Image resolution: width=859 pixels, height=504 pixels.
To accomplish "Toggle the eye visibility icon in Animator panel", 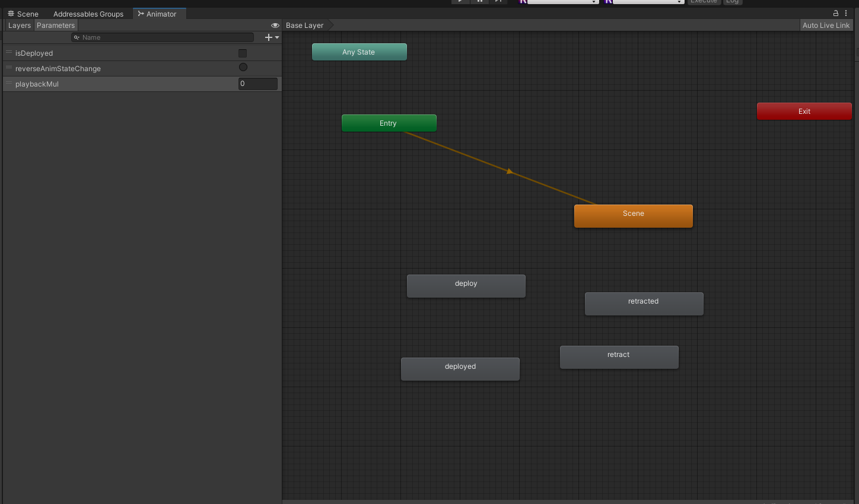I will click(x=275, y=25).
